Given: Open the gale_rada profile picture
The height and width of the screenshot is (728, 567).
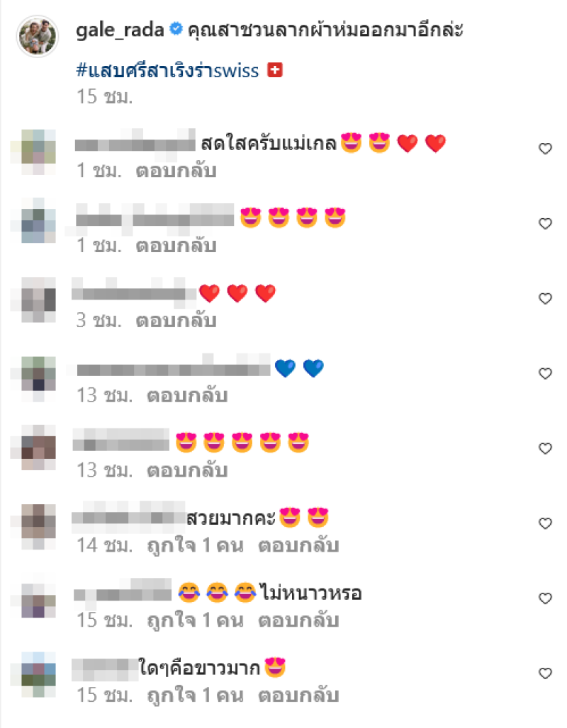Looking at the screenshot, I should click(x=37, y=35).
